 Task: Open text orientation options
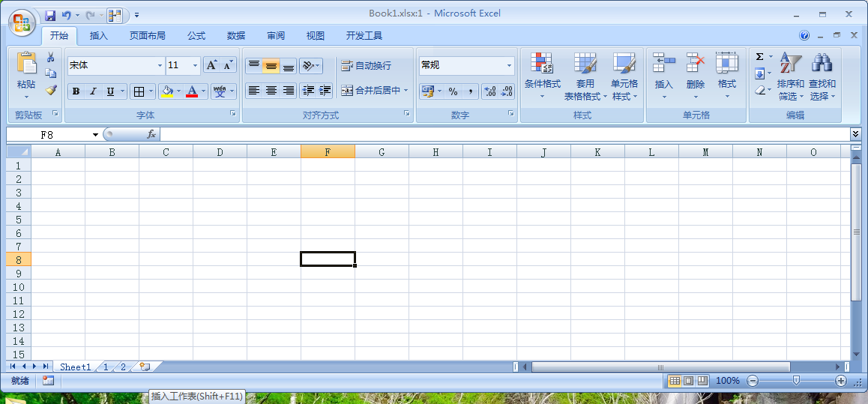(x=310, y=66)
